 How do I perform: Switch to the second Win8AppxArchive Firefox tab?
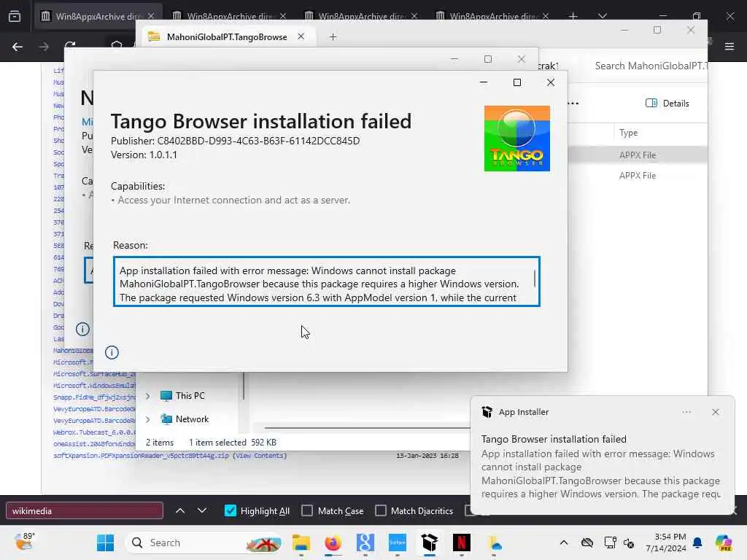(x=231, y=16)
